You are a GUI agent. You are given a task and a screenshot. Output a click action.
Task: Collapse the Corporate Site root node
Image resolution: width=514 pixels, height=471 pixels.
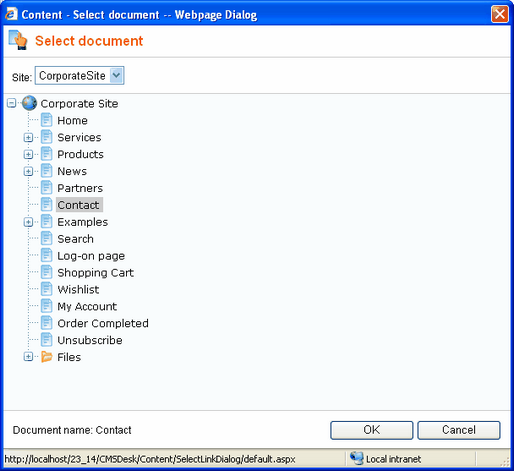click(12, 103)
